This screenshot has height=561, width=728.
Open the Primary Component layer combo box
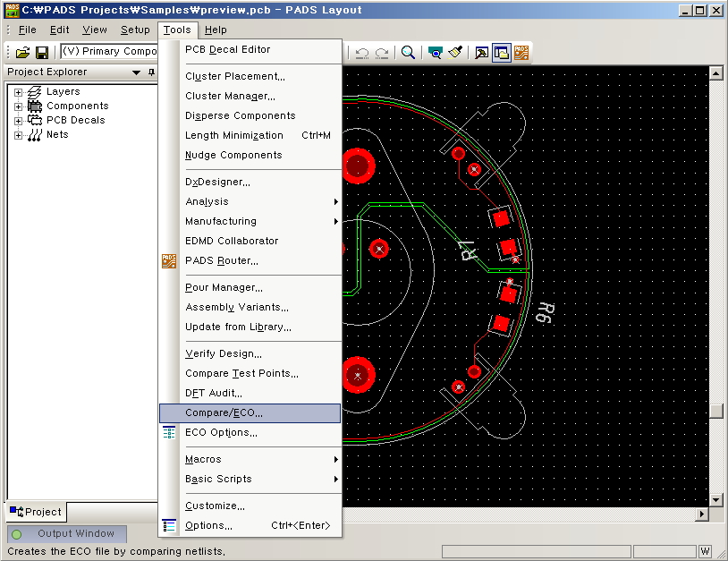[109, 52]
